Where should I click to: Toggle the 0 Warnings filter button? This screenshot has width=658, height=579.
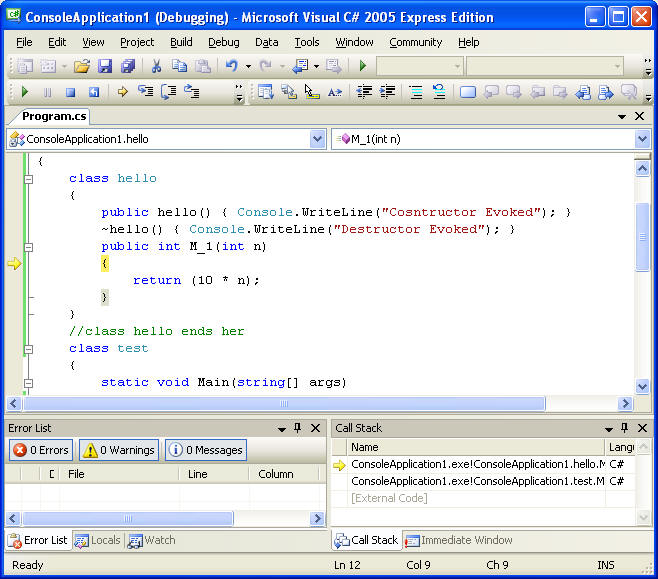pyautogui.click(x=119, y=450)
